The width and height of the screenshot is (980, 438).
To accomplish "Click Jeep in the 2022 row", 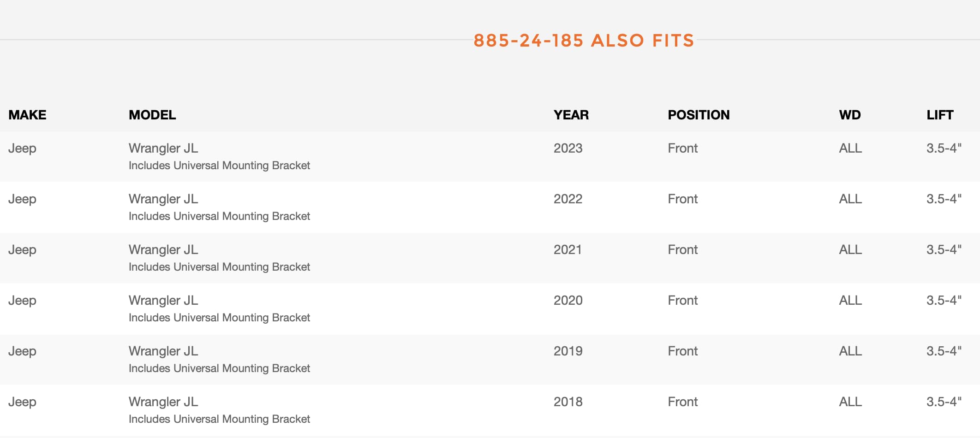I will click(x=22, y=200).
